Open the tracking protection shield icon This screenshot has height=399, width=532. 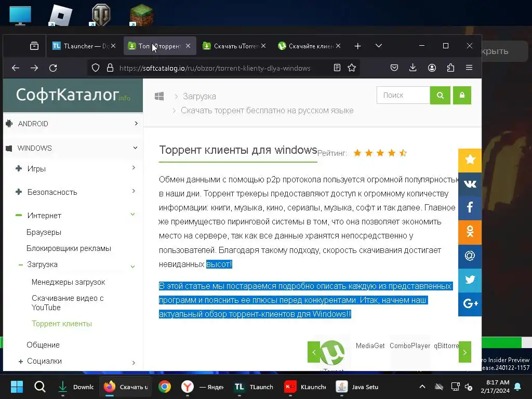tap(96, 68)
